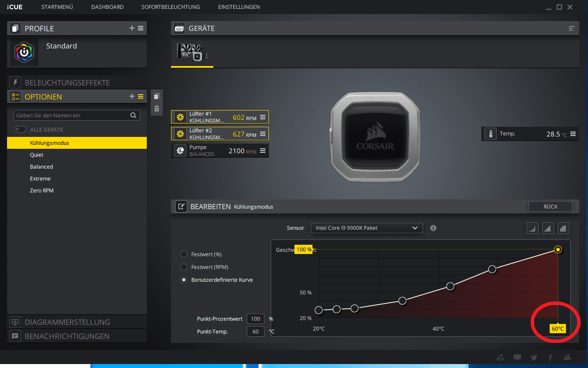Screen dimensions: 588x368
Task: Click the Pumpe pump icon
Action: [x=180, y=151]
